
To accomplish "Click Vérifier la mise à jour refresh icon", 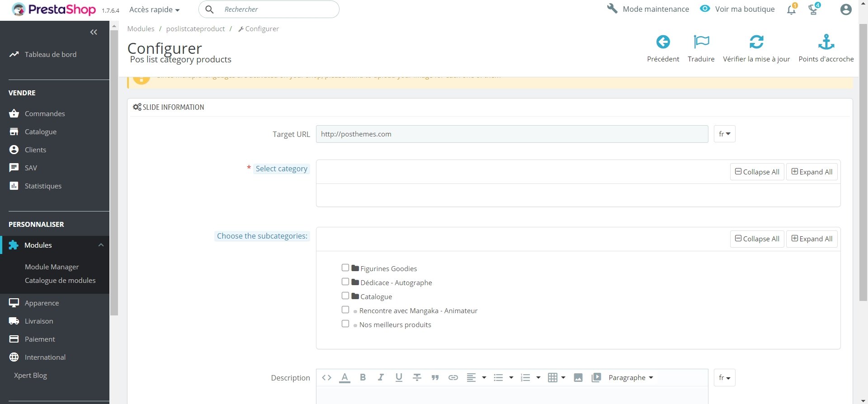I will click(756, 42).
